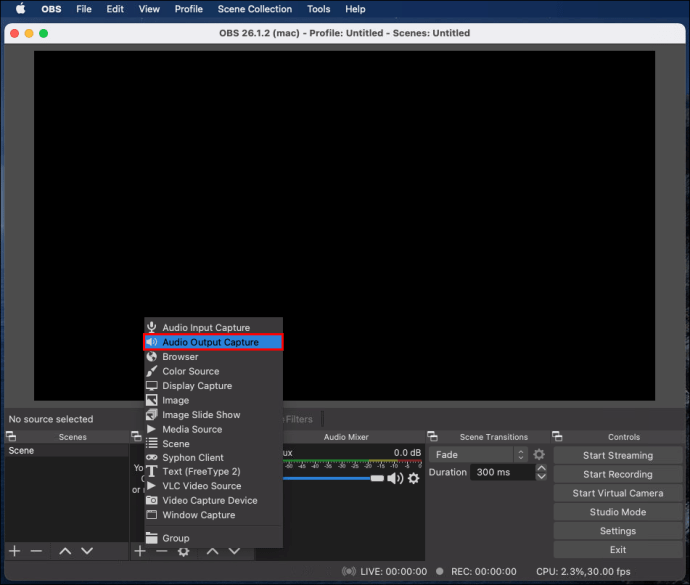Viewport: 690px width, 585px height.
Task: Click the add source plus button
Action: tap(140, 551)
